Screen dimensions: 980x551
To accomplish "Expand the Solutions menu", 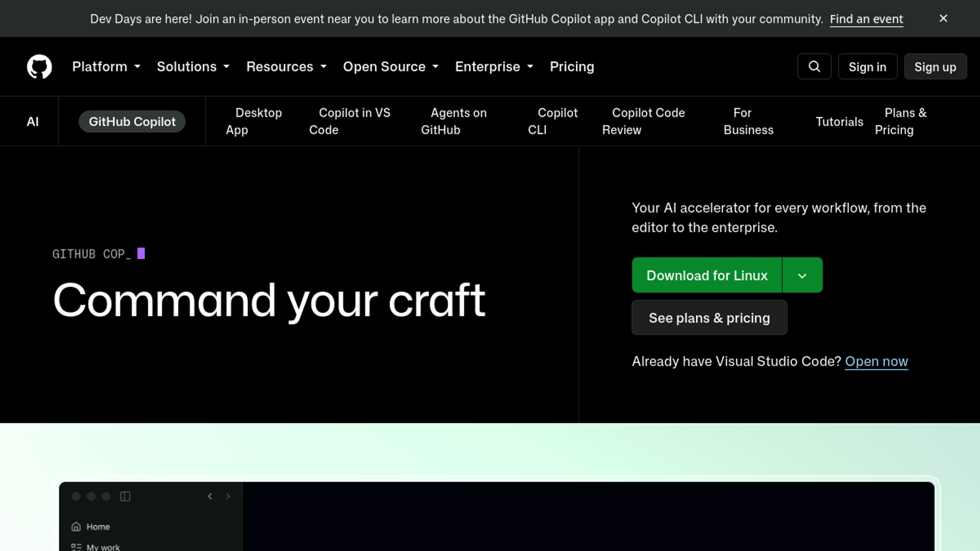I will click(193, 67).
